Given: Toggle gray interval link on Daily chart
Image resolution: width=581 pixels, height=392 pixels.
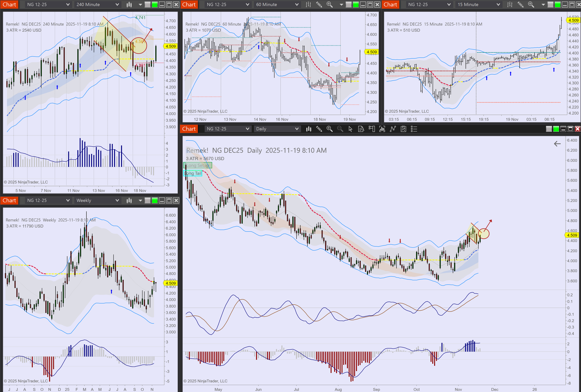Looking at the screenshot, I should [549, 129].
